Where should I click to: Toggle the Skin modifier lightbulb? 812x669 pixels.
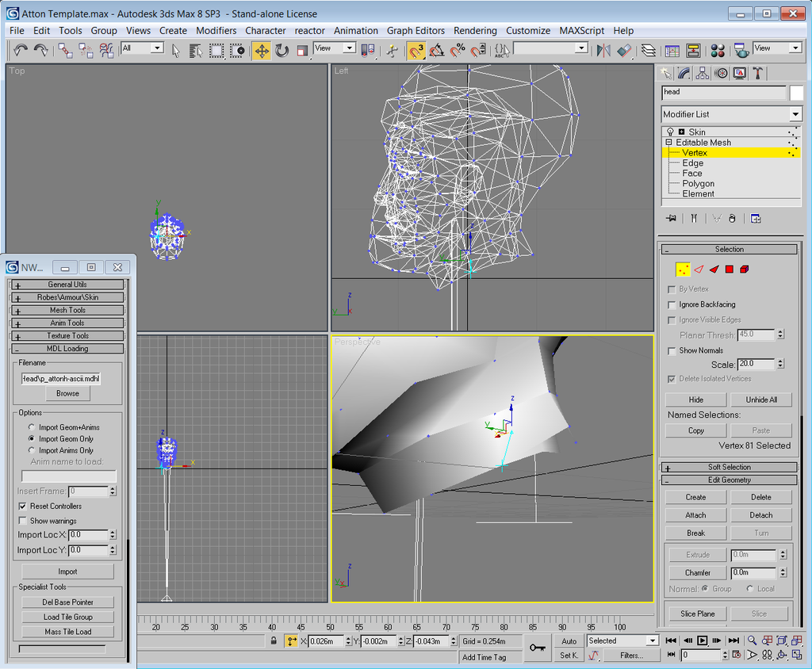pos(670,132)
